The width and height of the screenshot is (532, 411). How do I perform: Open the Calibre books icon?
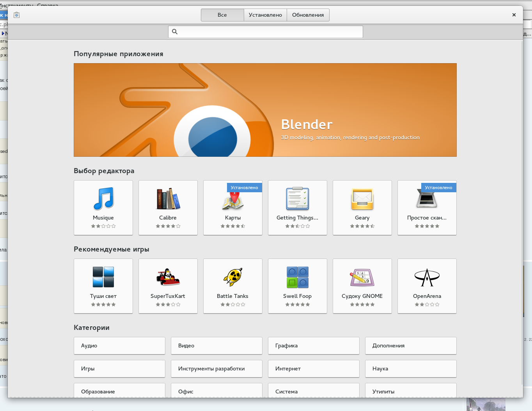tap(168, 198)
